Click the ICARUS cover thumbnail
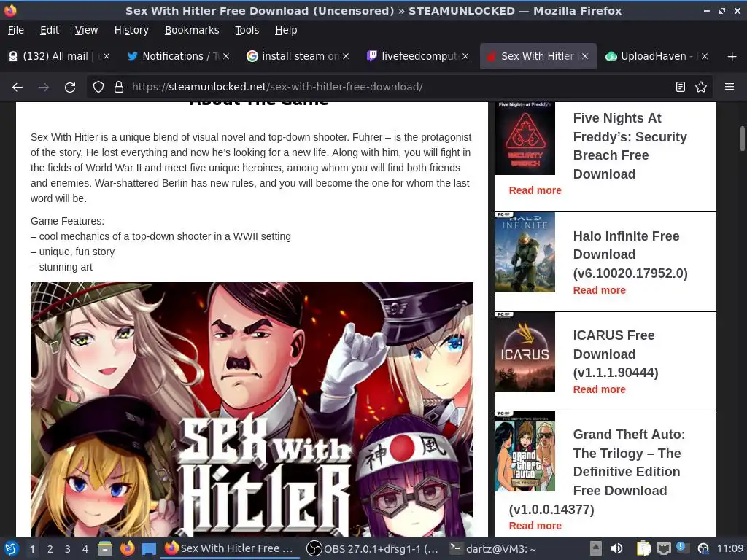The width and height of the screenshot is (747, 560). pyautogui.click(x=525, y=352)
